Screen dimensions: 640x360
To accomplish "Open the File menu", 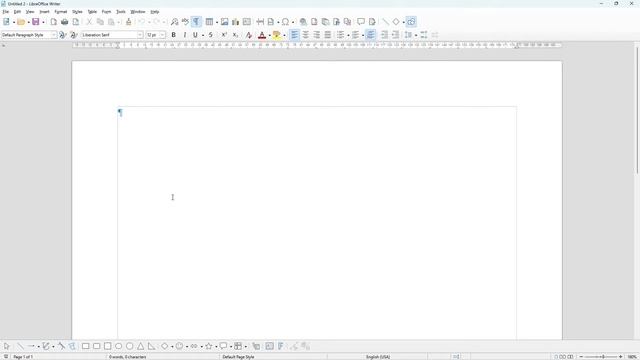I will point(6,12).
